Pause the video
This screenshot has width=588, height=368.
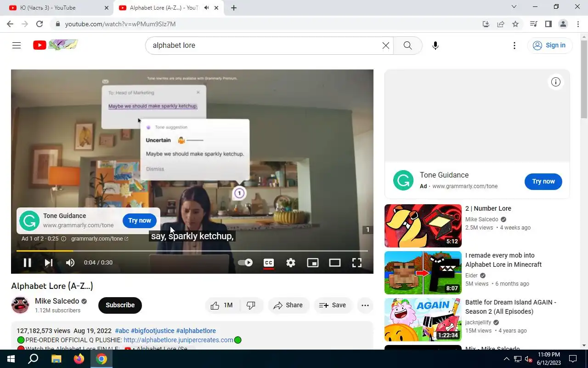tap(28, 263)
